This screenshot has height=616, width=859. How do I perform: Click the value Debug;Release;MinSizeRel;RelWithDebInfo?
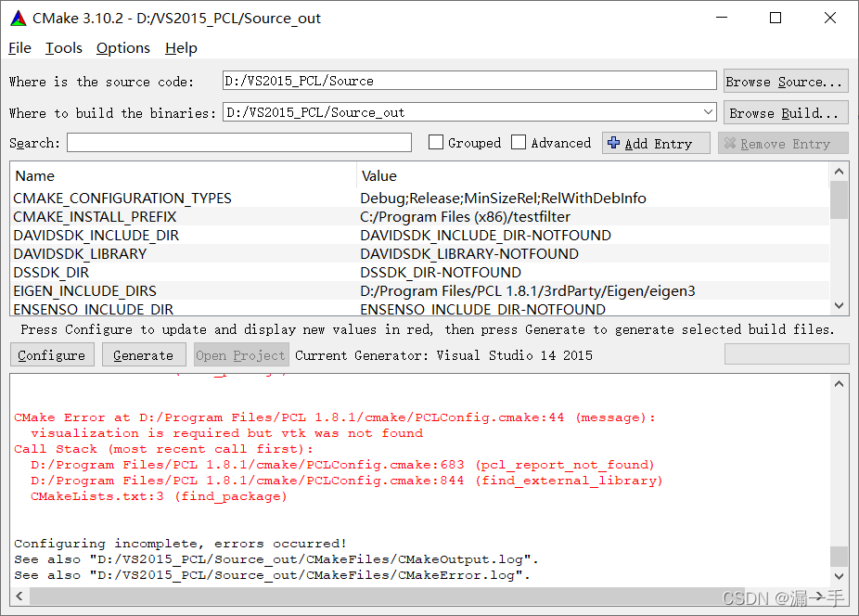pos(503,198)
